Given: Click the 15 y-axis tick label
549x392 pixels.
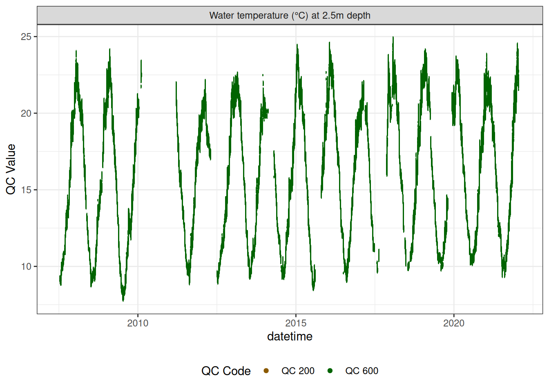Looking at the screenshot, I should (x=26, y=190).
